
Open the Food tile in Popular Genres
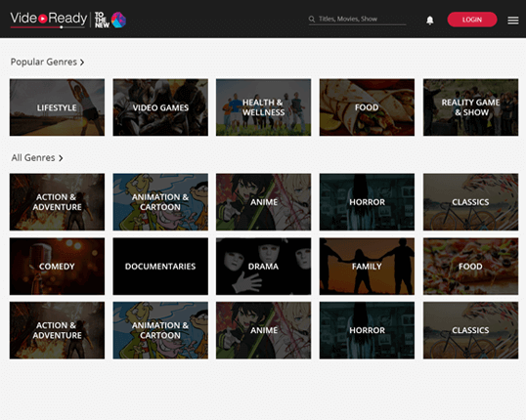(367, 107)
